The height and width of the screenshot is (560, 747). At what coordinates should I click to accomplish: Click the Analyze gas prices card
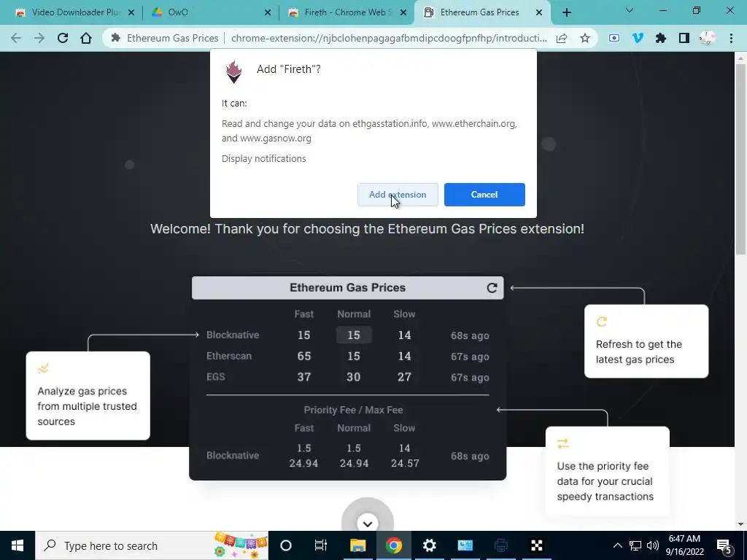pos(88,395)
